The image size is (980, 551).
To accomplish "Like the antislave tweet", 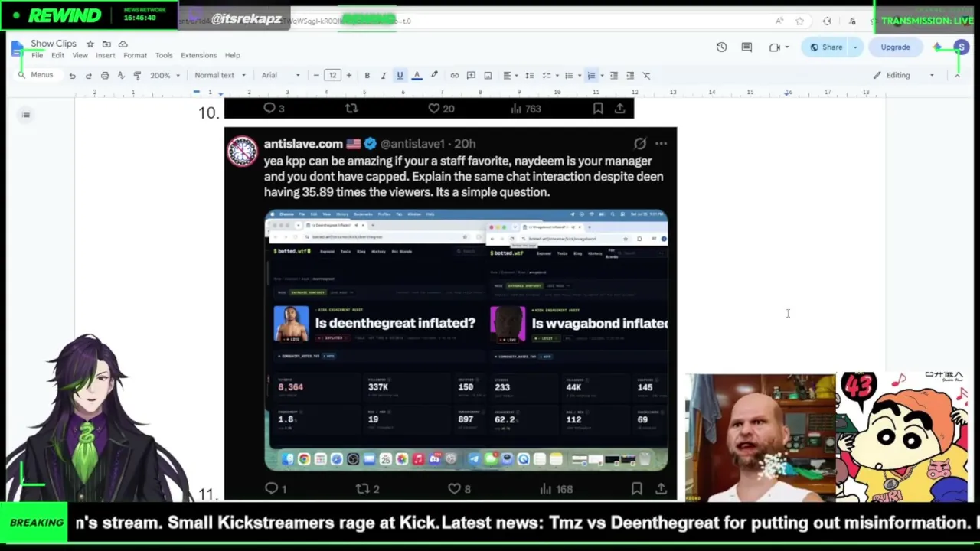I will [455, 488].
